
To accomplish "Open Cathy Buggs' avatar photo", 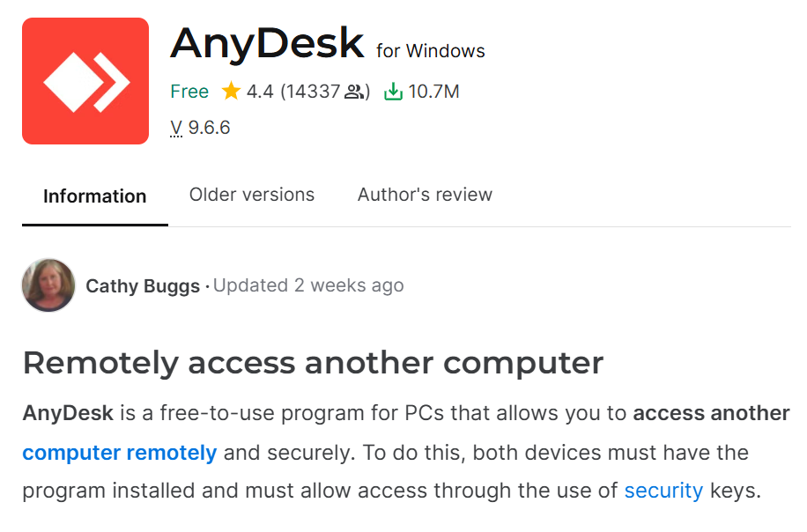I will click(48, 285).
